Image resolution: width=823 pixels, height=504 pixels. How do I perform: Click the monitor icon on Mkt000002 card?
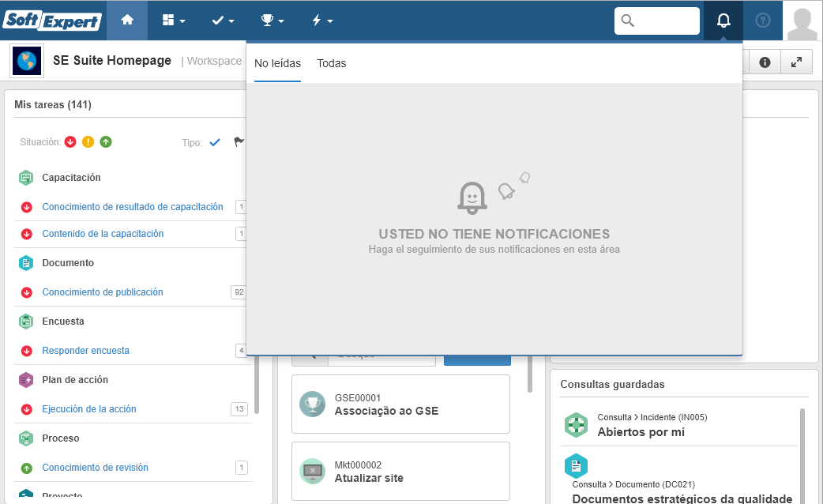coord(312,472)
